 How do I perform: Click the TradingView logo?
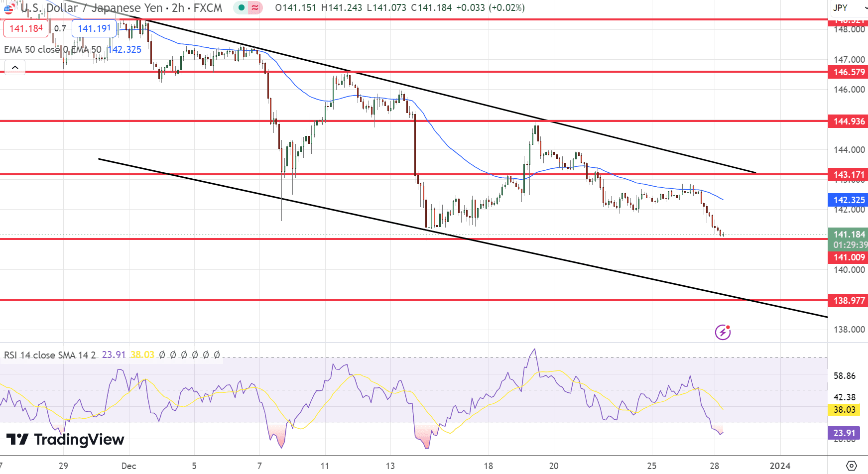pyautogui.click(x=65, y=439)
